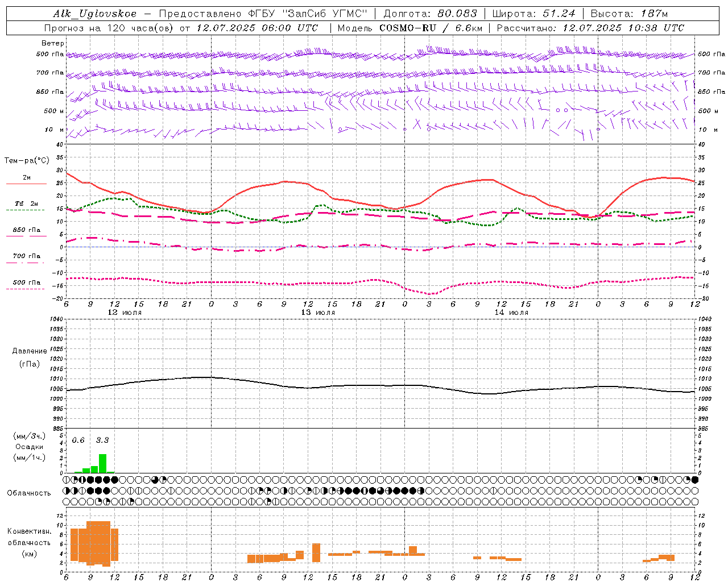This screenshot has width=728, height=582.
Task: Select the elevation text Высота: 187м
Action: coord(629,14)
